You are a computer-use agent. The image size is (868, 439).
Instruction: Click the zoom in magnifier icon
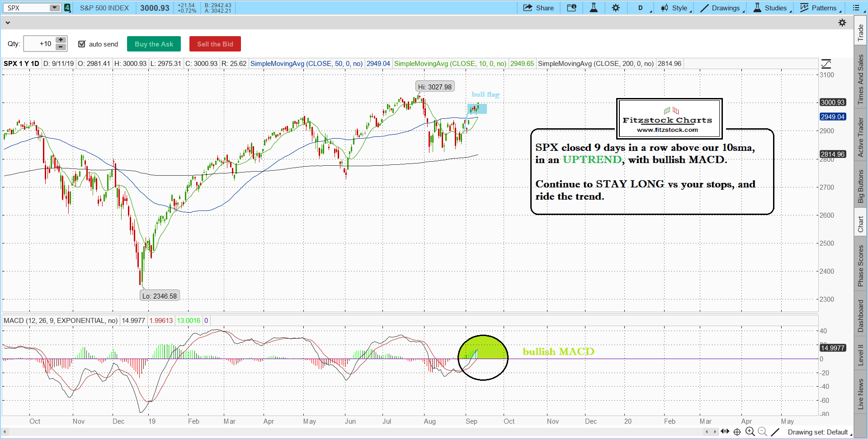point(750,432)
